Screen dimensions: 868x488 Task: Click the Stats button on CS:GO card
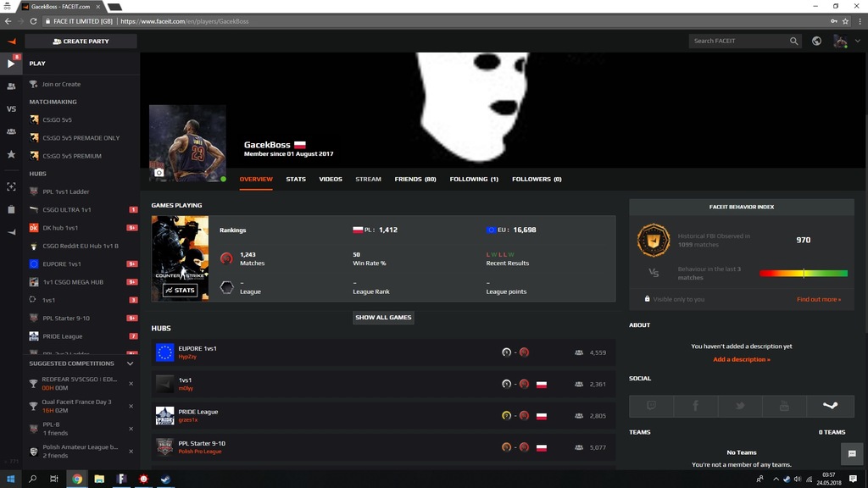180,290
